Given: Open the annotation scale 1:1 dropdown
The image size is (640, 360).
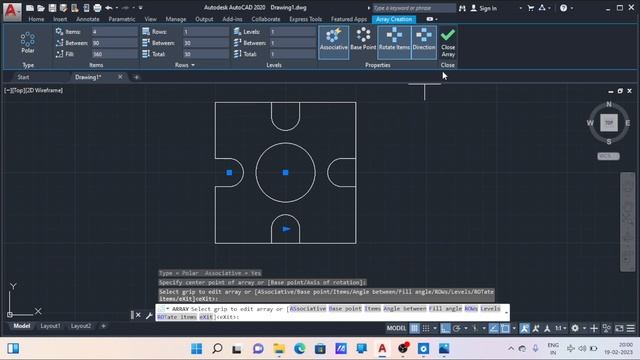Looking at the screenshot, I should (x=560, y=328).
